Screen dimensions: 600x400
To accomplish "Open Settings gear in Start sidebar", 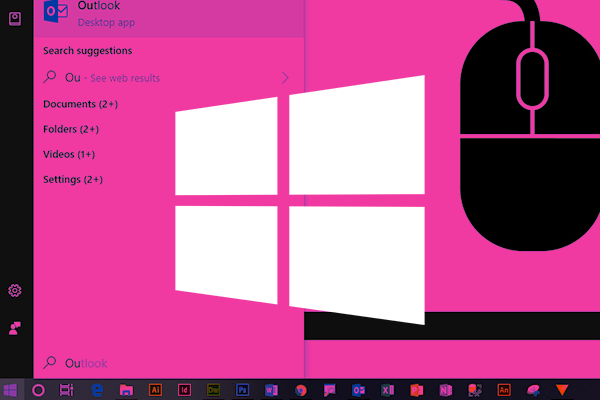I will coord(15,291).
